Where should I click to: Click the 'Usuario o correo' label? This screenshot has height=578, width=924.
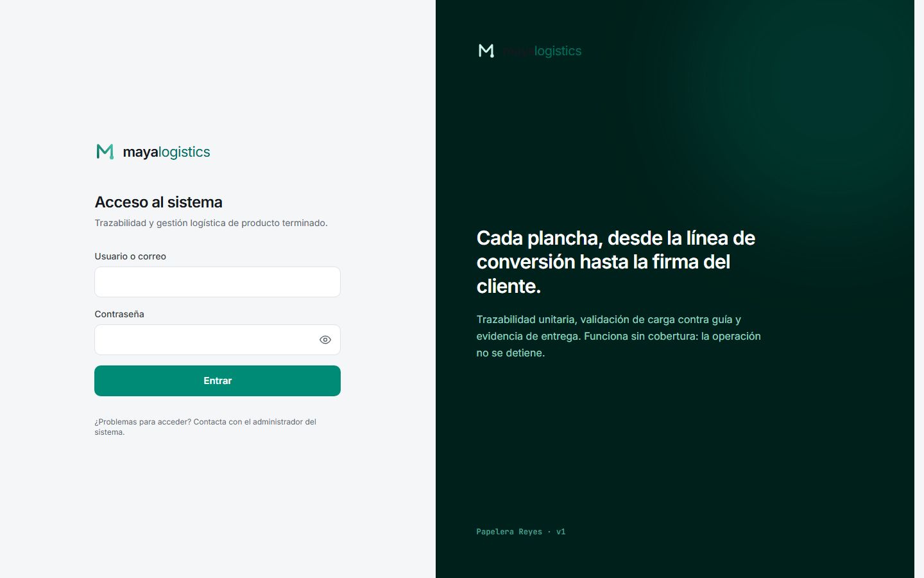(x=130, y=256)
